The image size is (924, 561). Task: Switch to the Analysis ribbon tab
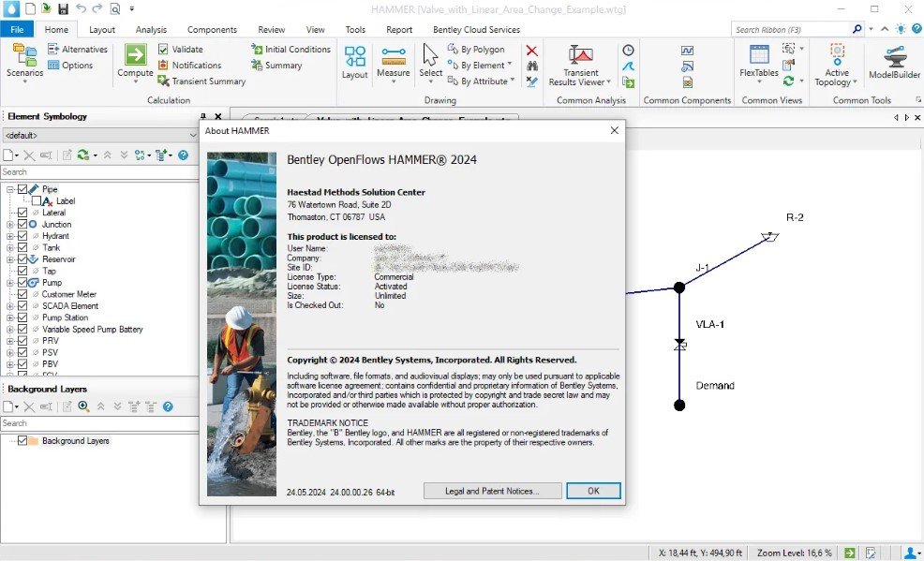click(151, 29)
